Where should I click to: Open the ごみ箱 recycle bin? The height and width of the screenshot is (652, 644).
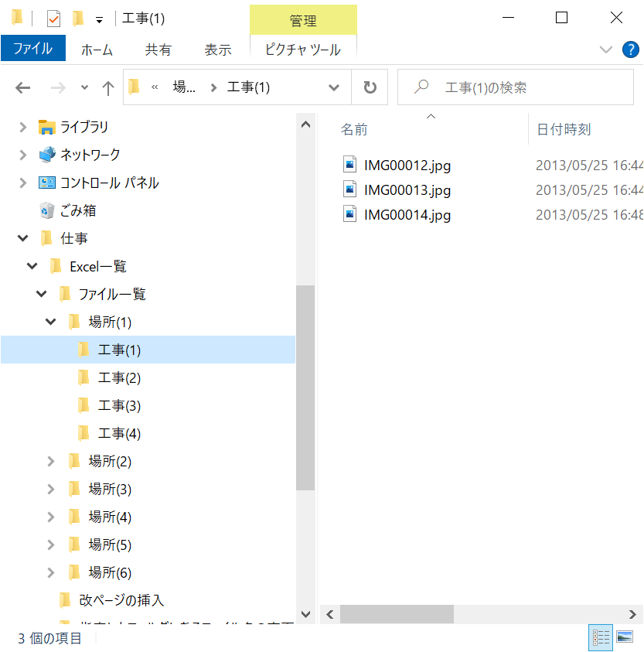[77, 210]
